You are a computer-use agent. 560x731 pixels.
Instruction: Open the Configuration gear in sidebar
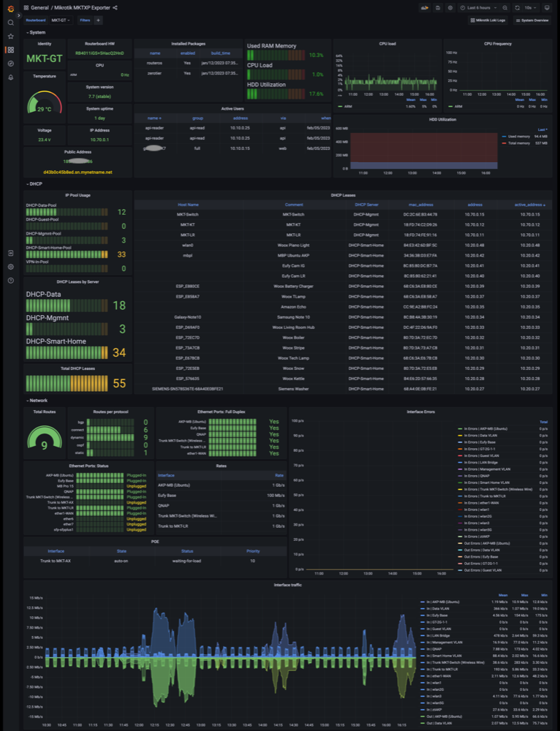point(10,267)
